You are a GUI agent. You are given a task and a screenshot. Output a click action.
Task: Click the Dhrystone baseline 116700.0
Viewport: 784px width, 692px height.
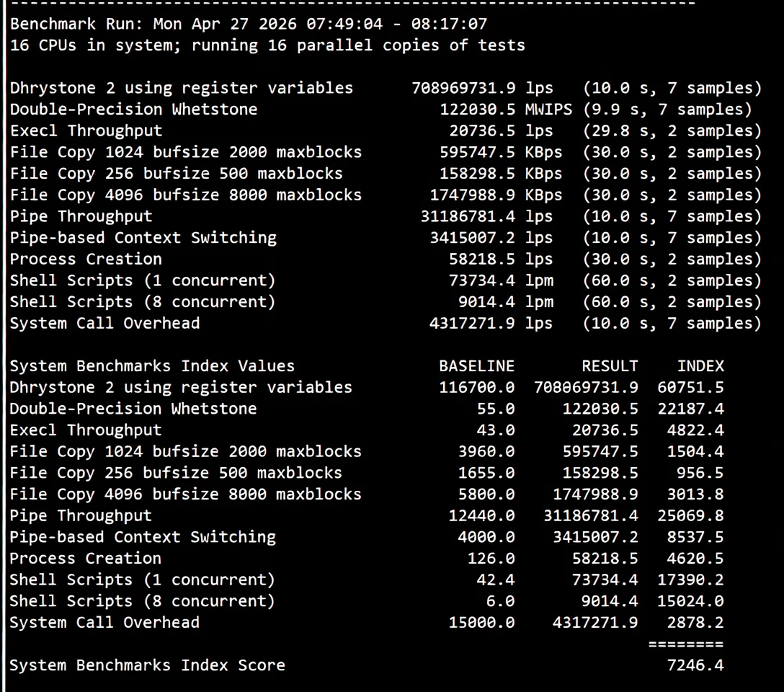coord(477,388)
